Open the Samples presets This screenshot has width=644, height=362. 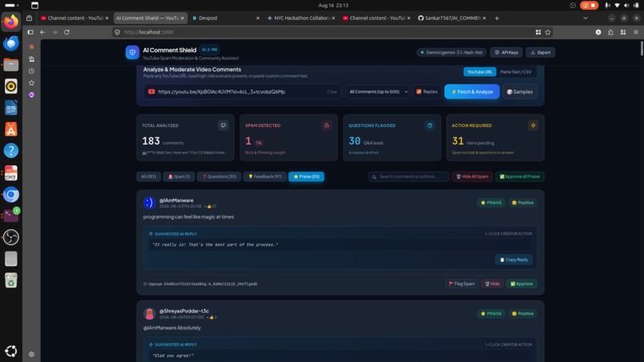point(519,92)
